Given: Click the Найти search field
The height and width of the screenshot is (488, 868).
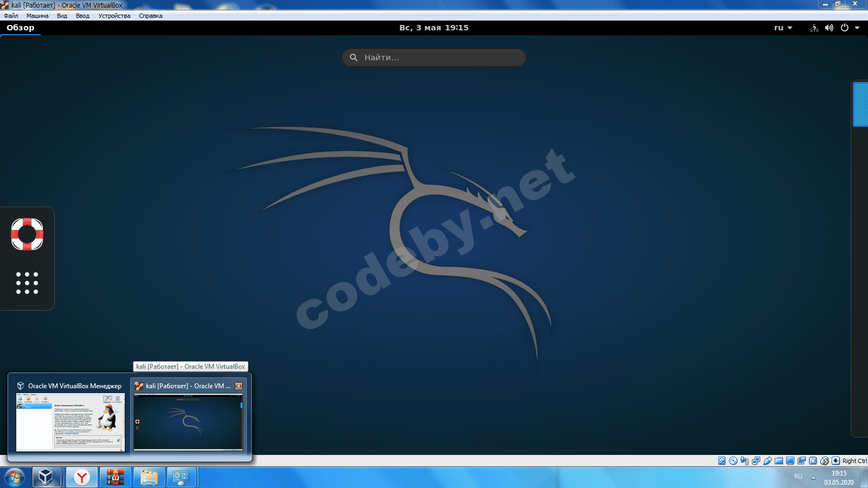Looking at the screenshot, I should pos(434,57).
